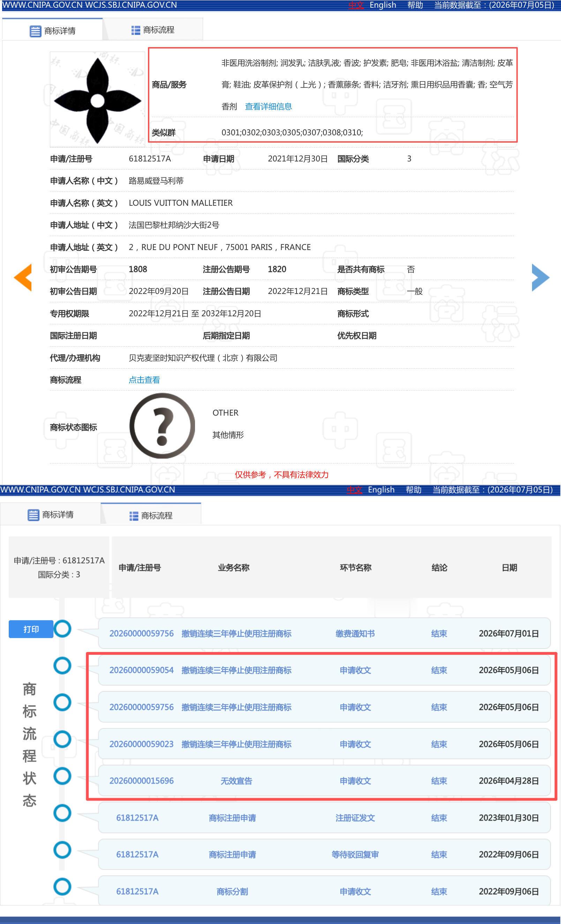This screenshot has height=924, width=561.
Task: Click the timeline circle beside the 等待驳回复审 row
Action: [62, 850]
